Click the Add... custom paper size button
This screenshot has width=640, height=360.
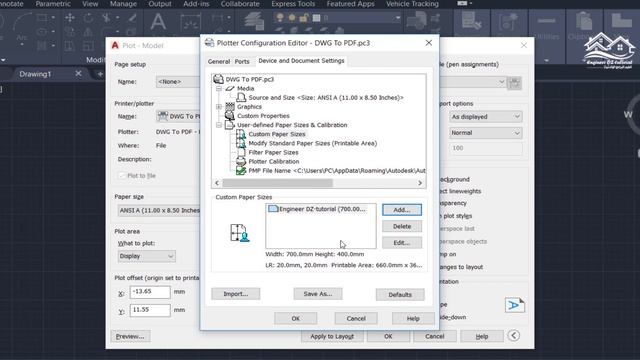pyautogui.click(x=402, y=210)
